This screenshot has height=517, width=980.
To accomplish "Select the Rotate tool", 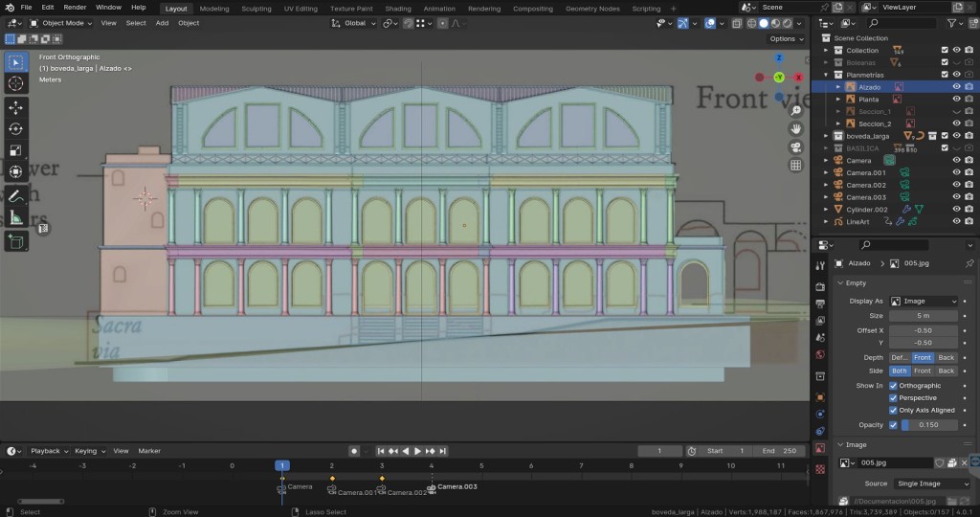I will [x=15, y=129].
